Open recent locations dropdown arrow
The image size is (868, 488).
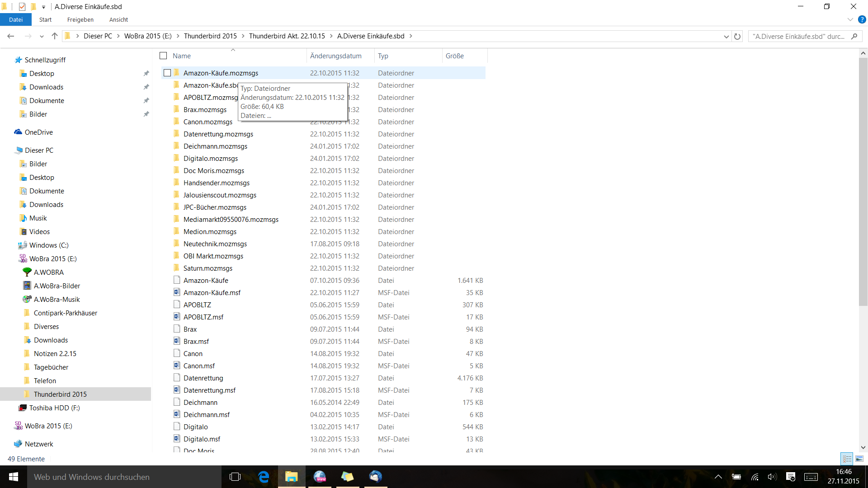click(42, 36)
